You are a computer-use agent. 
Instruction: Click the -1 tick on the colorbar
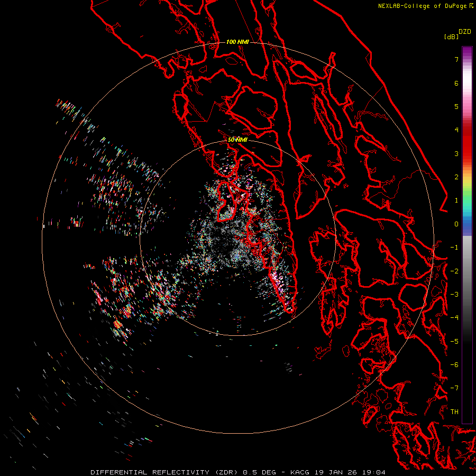pos(454,248)
